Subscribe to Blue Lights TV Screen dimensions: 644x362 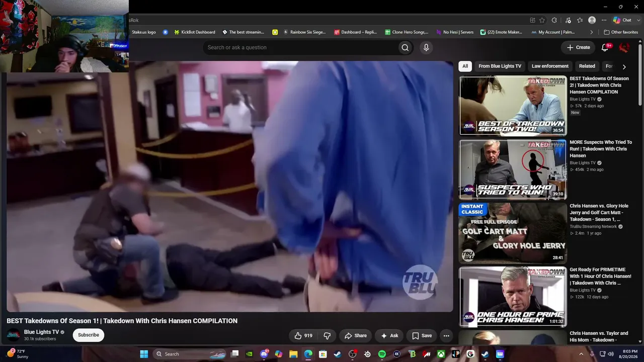point(89,335)
